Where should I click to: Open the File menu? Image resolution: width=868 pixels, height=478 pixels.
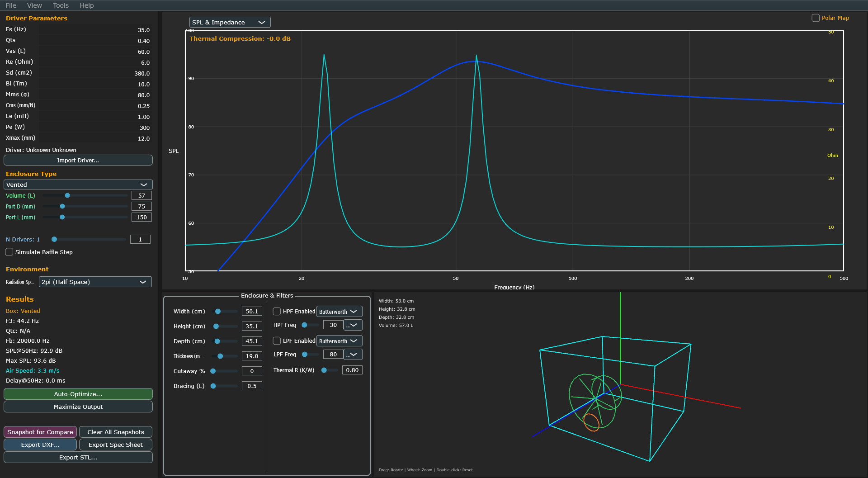[x=11, y=5]
